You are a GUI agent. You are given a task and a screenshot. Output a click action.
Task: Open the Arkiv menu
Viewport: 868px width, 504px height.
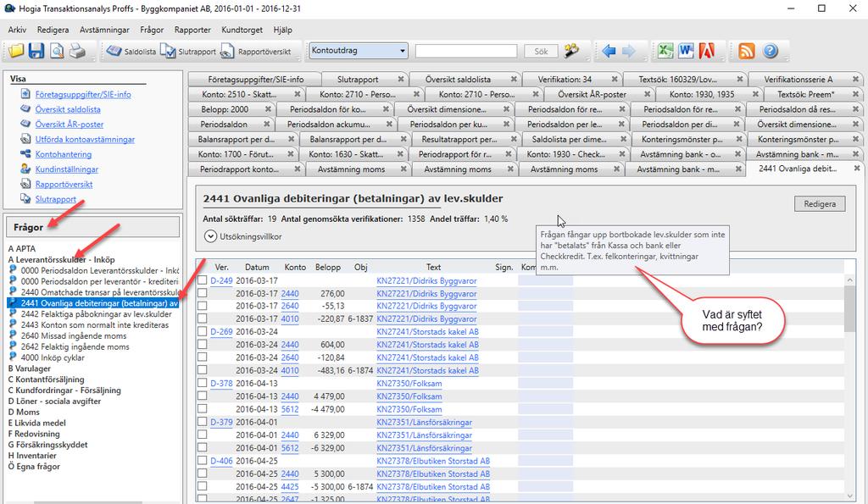coord(17,30)
